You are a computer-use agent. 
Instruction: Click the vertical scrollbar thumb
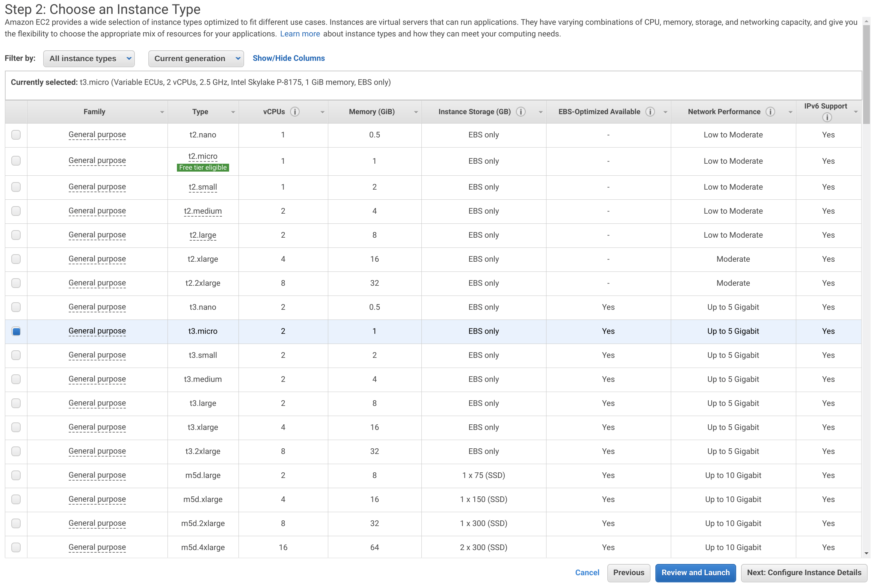(866, 74)
